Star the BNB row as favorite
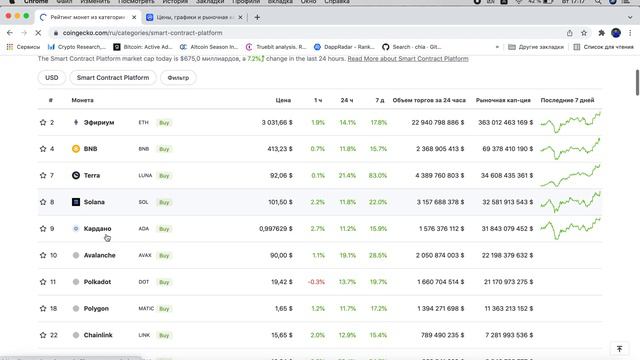This screenshot has width=640, height=360. coord(43,149)
